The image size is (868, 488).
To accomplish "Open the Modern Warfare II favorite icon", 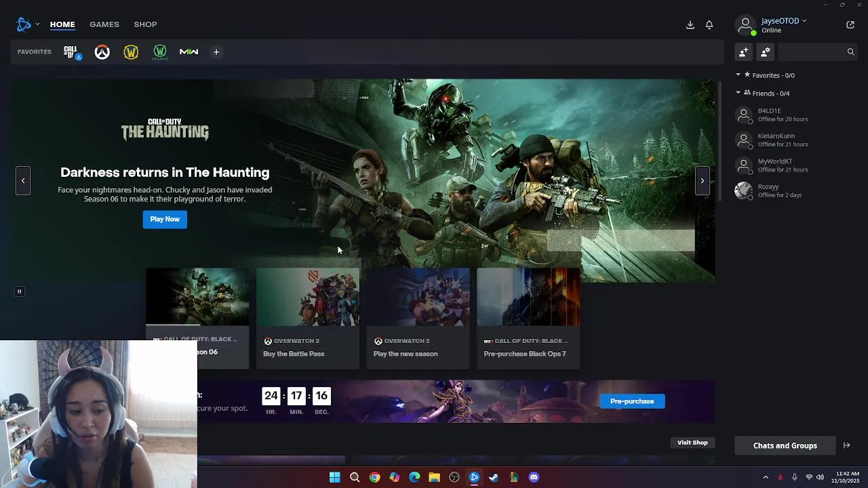I will [189, 52].
